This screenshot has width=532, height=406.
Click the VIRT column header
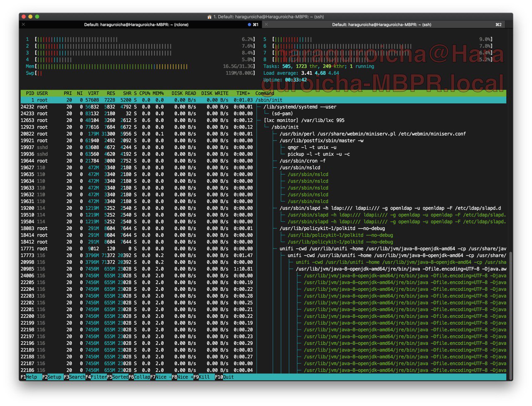(94, 93)
